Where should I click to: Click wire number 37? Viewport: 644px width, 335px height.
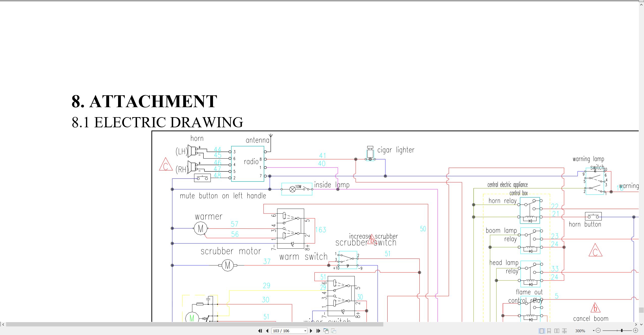pos(267,261)
